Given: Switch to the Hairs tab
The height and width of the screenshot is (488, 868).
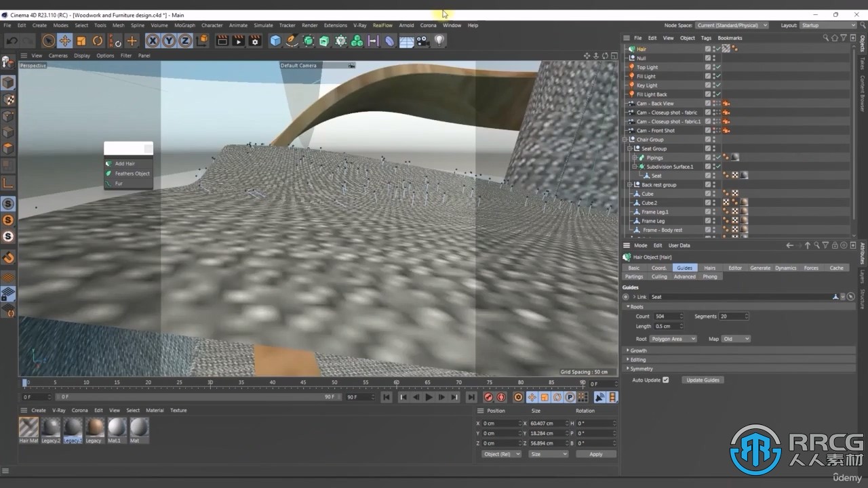Looking at the screenshot, I should pyautogui.click(x=709, y=268).
